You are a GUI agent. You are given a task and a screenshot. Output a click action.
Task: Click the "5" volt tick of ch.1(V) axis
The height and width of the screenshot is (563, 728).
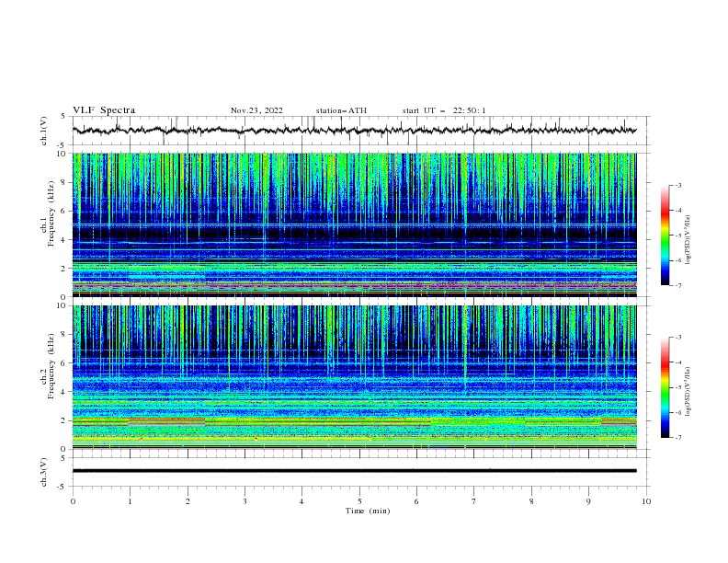tap(63, 117)
